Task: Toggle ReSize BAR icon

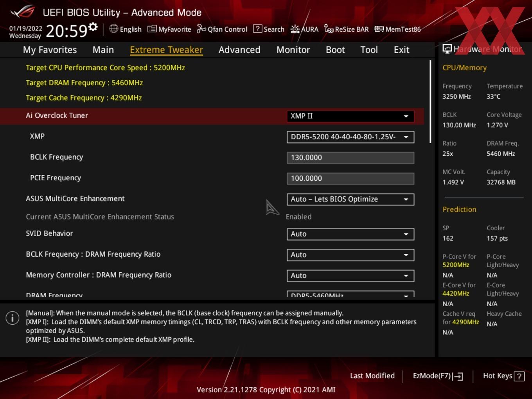Action: pyautogui.click(x=329, y=29)
